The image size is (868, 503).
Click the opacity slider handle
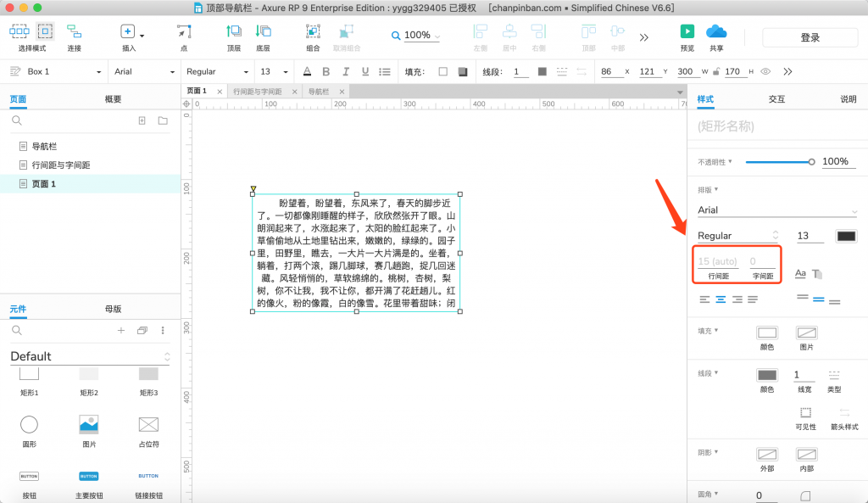coord(811,161)
